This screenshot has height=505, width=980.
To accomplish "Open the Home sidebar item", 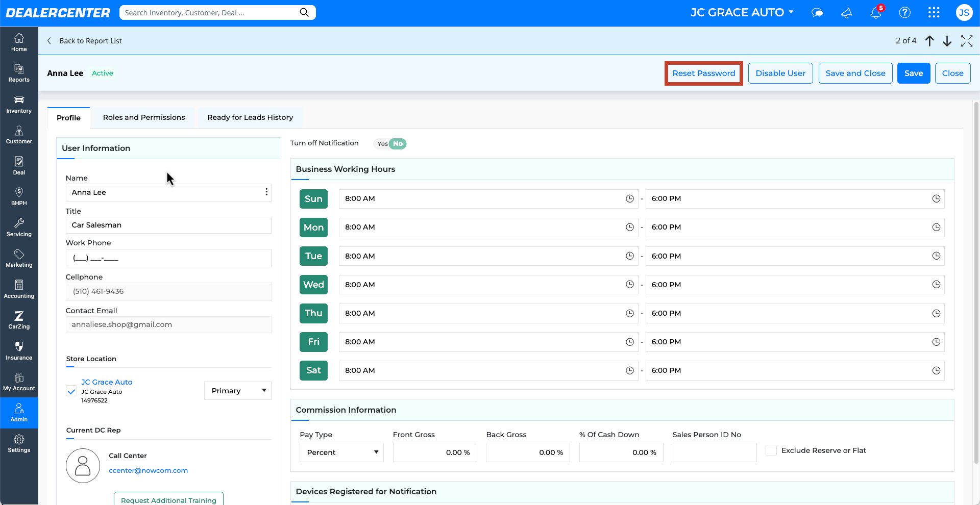I will click(19, 42).
